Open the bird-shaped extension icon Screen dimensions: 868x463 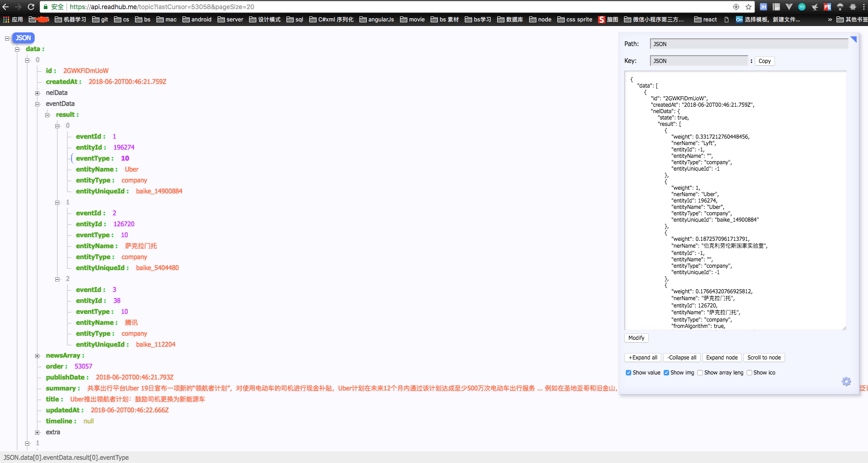point(815,7)
